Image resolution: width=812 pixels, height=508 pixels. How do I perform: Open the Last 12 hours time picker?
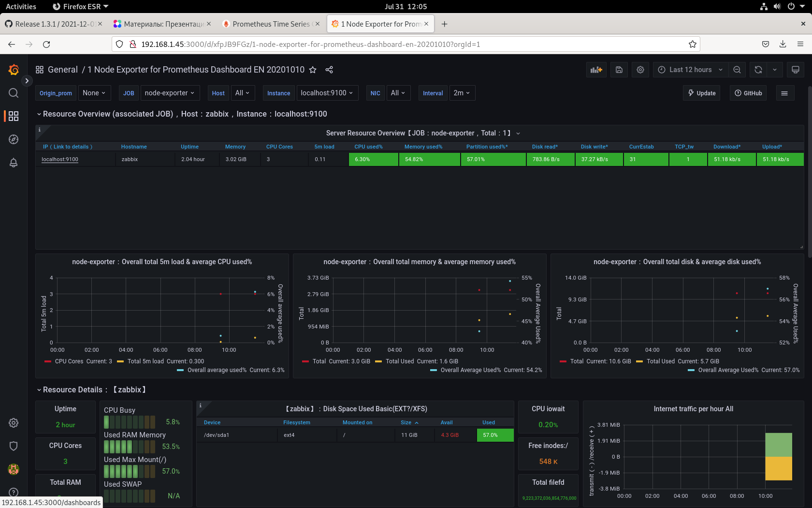690,70
